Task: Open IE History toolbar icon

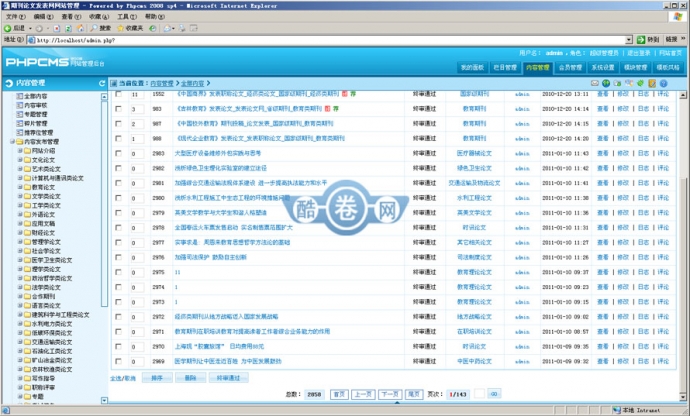Action: [x=152, y=28]
